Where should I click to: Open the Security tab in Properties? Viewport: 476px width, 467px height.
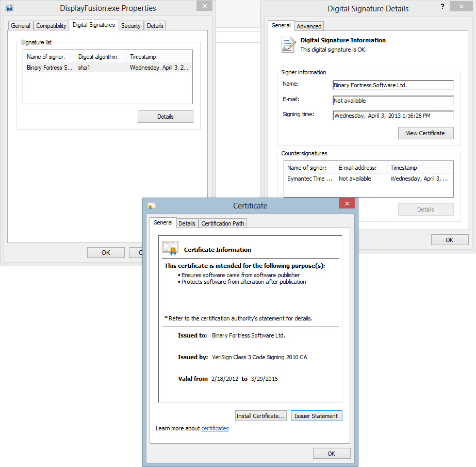(x=131, y=26)
